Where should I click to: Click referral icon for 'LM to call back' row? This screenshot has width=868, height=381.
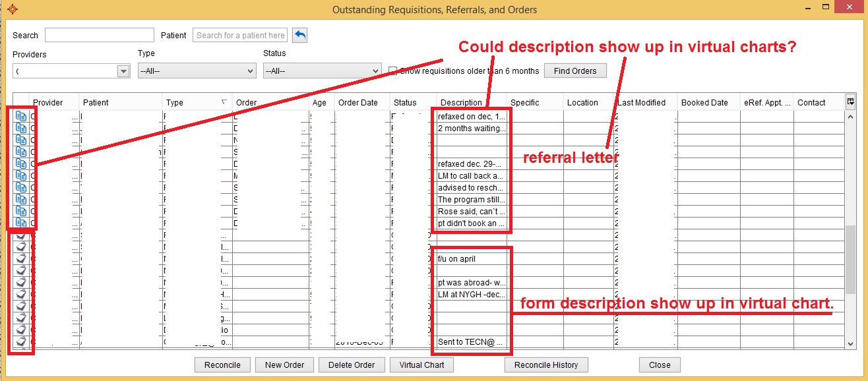point(21,175)
